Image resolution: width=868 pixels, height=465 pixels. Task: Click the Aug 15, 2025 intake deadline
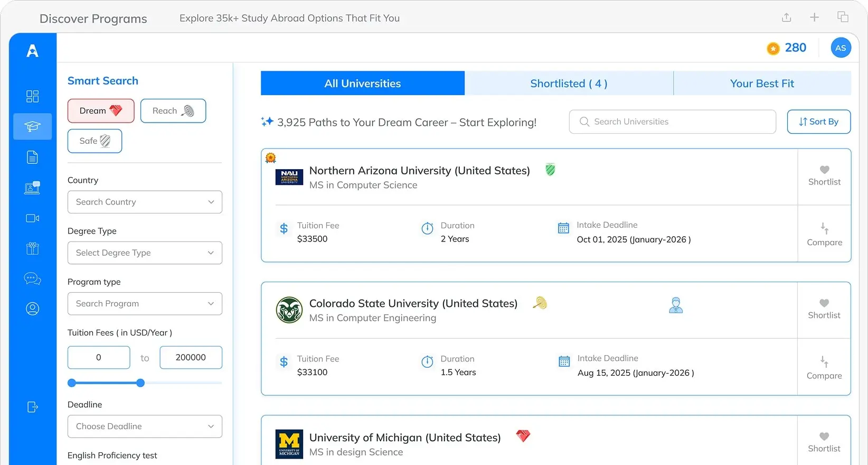[x=636, y=373]
